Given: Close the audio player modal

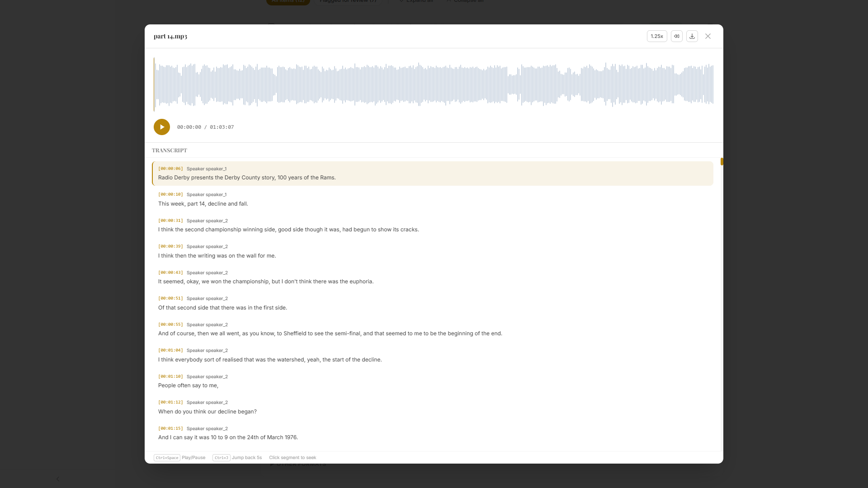Looking at the screenshot, I should (x=708, y=36).
